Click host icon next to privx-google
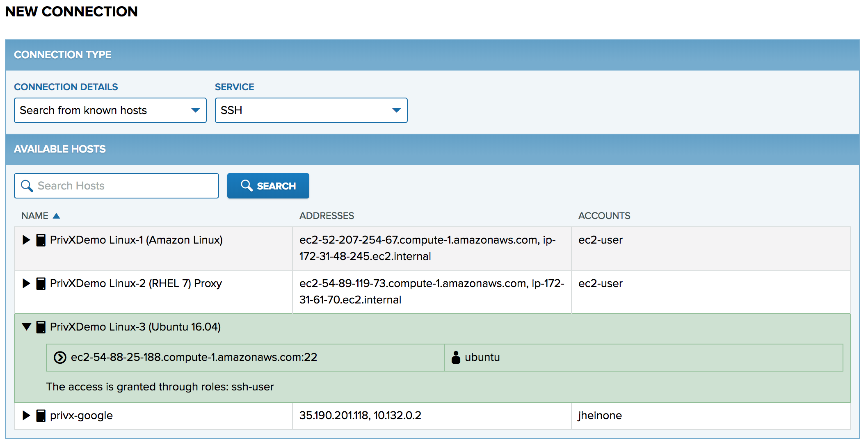This screenshot has width=868, height=447. tap(41, 415)
